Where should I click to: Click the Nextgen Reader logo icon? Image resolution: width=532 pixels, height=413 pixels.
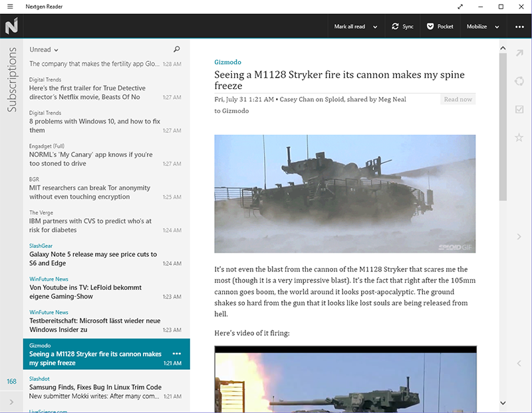pos(11,27)
